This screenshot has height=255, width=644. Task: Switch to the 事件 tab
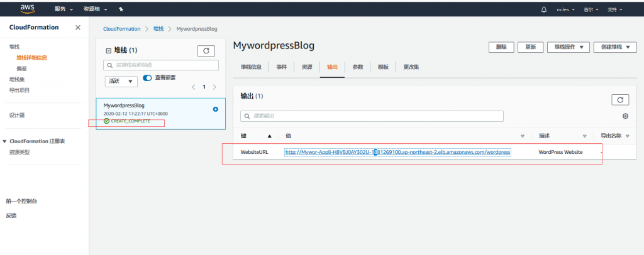(281, 67)
